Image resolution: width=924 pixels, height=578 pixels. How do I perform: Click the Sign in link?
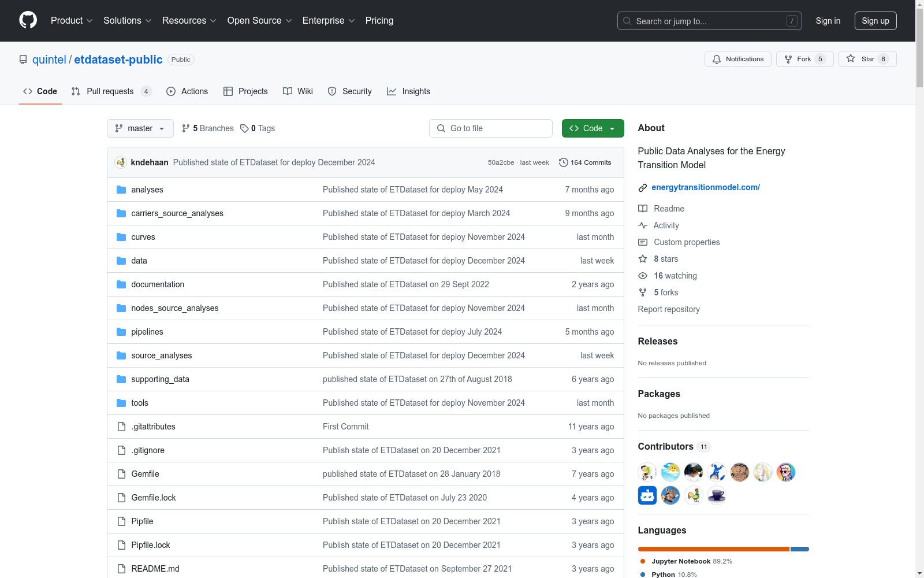coord(828,21)
